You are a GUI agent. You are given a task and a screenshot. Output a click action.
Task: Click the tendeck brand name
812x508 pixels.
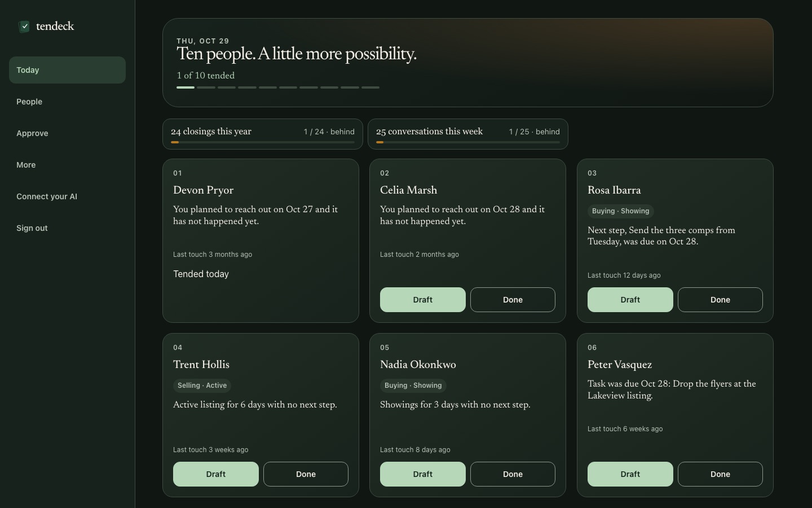pyautogui.click(x=55, y=27)
